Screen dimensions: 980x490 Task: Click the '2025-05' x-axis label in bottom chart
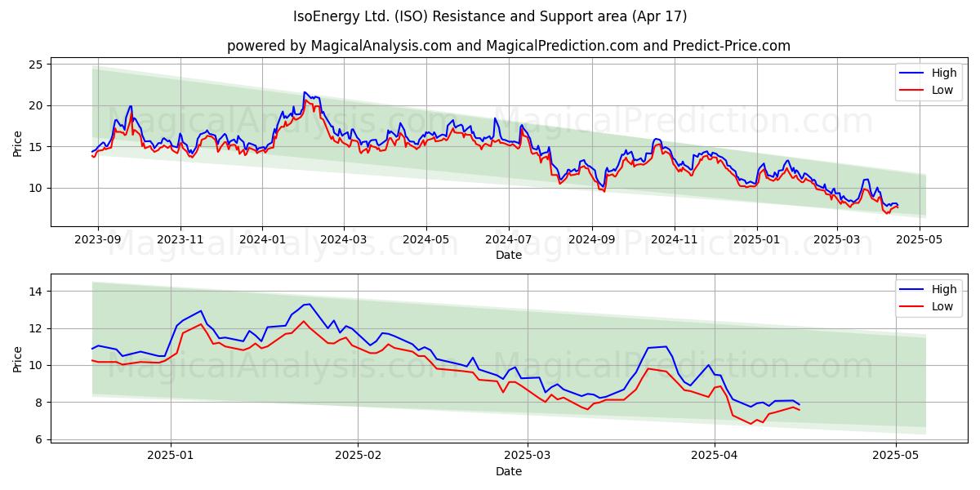click(896, 457)
